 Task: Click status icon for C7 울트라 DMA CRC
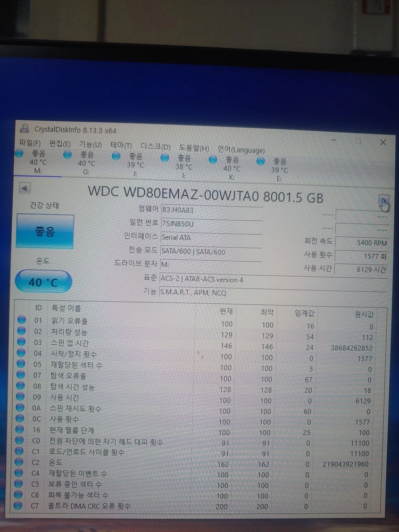(x=18, y=505)
